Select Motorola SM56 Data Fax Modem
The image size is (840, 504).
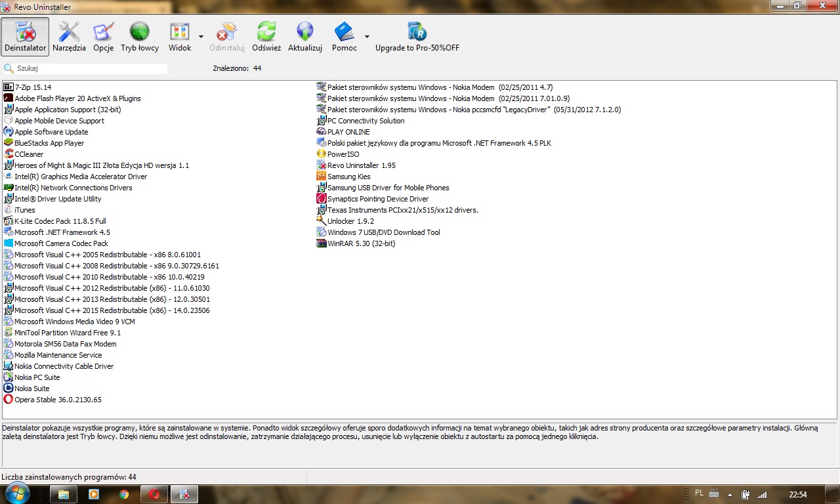(66, 344)
